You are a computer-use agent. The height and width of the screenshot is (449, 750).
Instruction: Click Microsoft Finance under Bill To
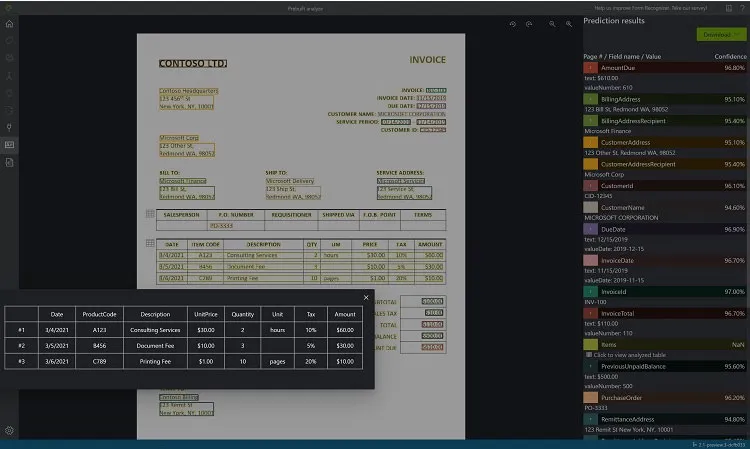click(183, 181)
